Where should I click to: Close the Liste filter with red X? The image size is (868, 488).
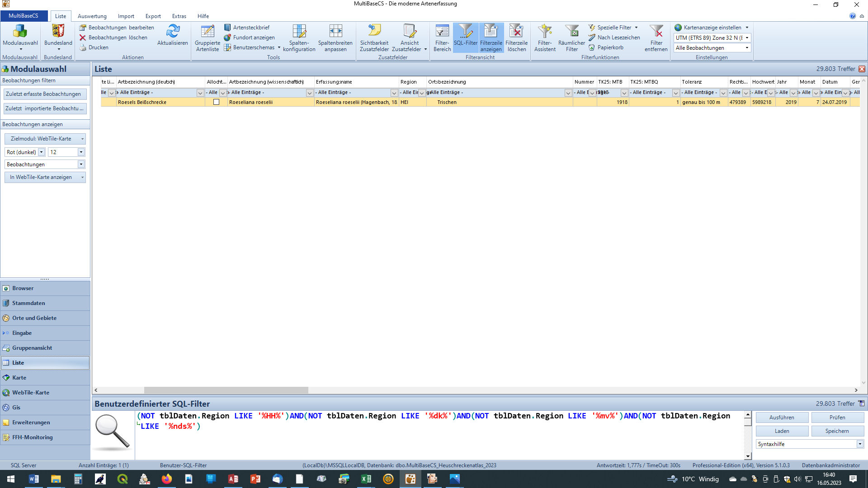pos(862,69)
